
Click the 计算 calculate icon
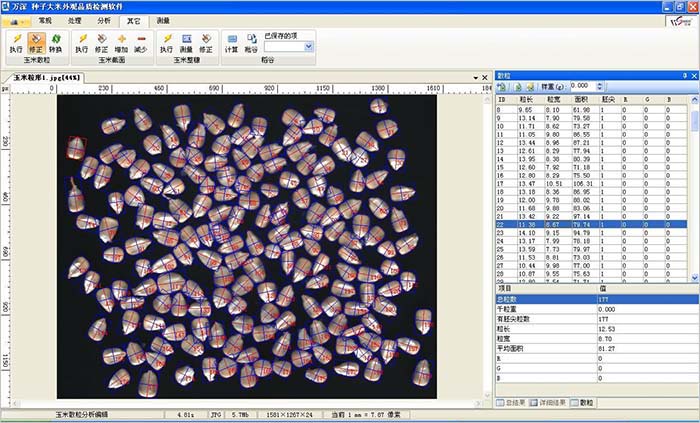tap(232, 41)
